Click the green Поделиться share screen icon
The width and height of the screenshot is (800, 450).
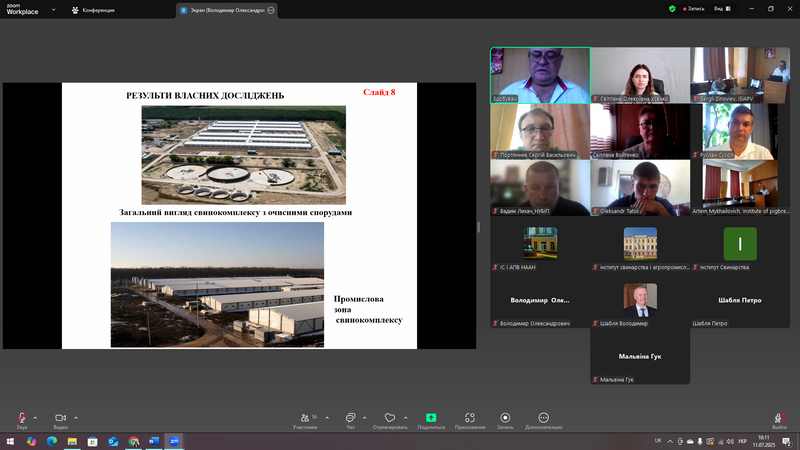click(x=431, y=418)
